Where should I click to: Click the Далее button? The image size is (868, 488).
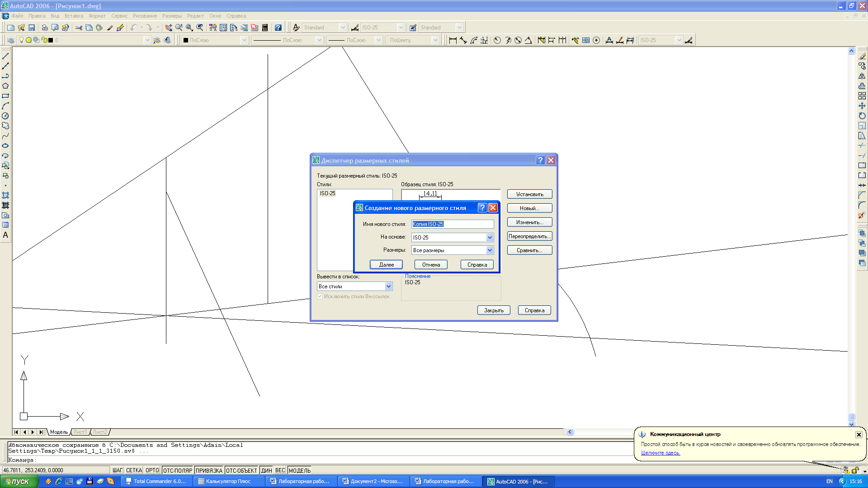[387, 265]
